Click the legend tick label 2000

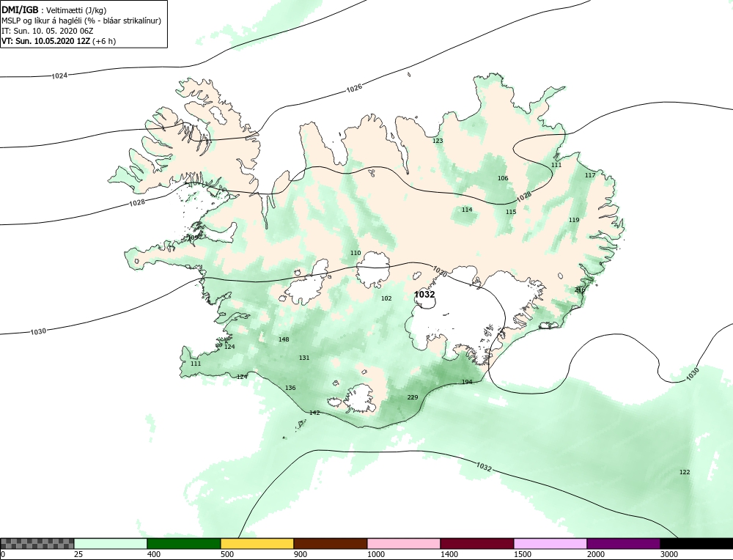tap(596, 554)
